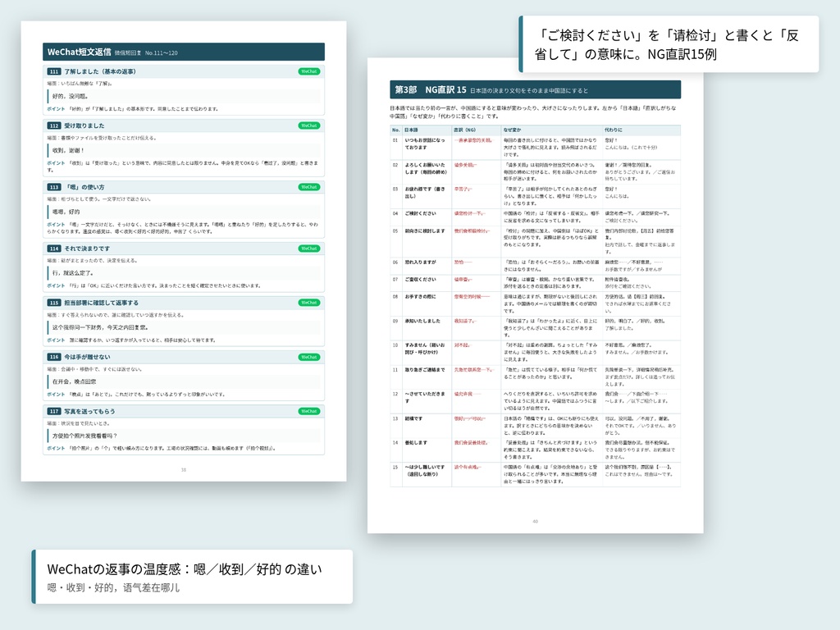
Task: Click the phrase '方便拍个照片发我看看吗?'
Action: (x=84, y=436)
